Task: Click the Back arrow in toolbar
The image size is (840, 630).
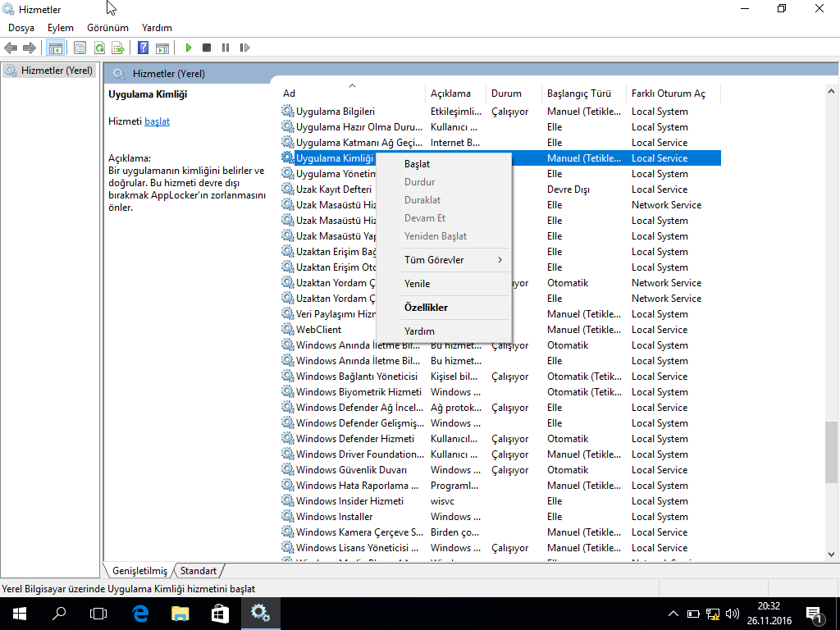Action: coord(11,48)
